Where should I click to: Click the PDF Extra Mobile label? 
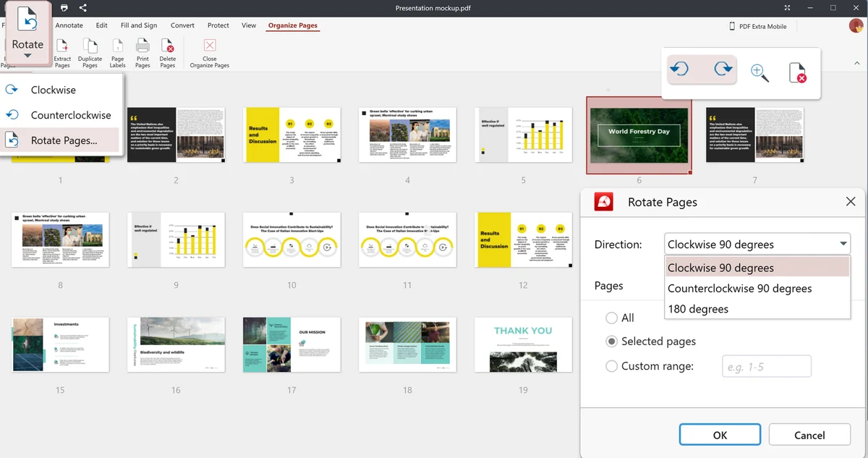762,26
